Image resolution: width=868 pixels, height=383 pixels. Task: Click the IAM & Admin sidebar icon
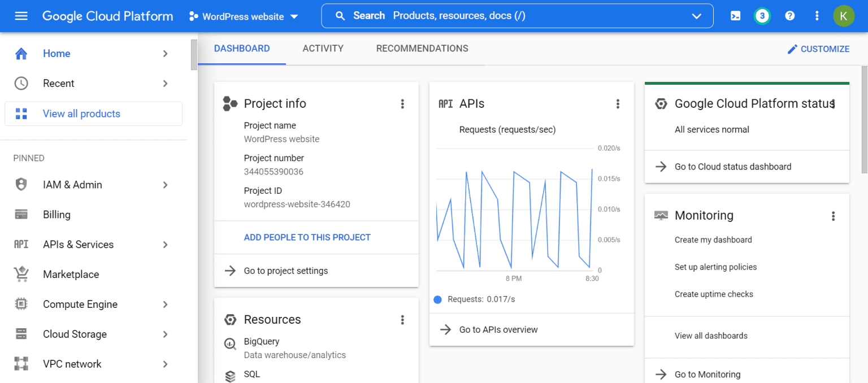click(x=21, y=184)
